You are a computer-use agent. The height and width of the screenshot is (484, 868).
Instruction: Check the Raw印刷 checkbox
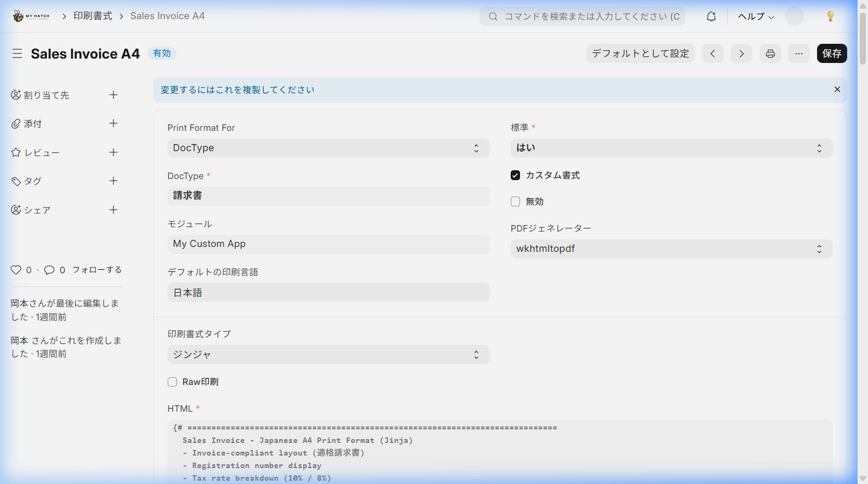coord(173,382)
